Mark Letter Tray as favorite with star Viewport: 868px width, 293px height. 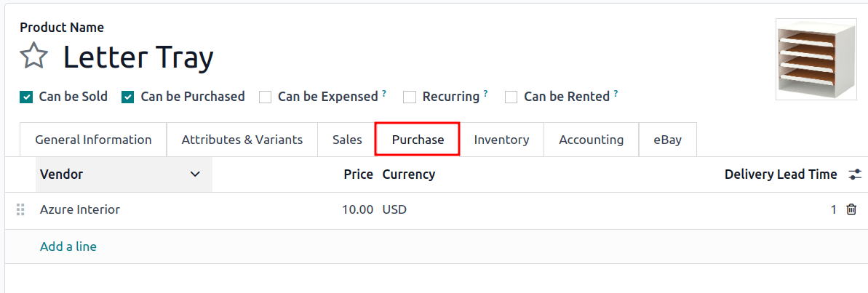coord(34,56)
